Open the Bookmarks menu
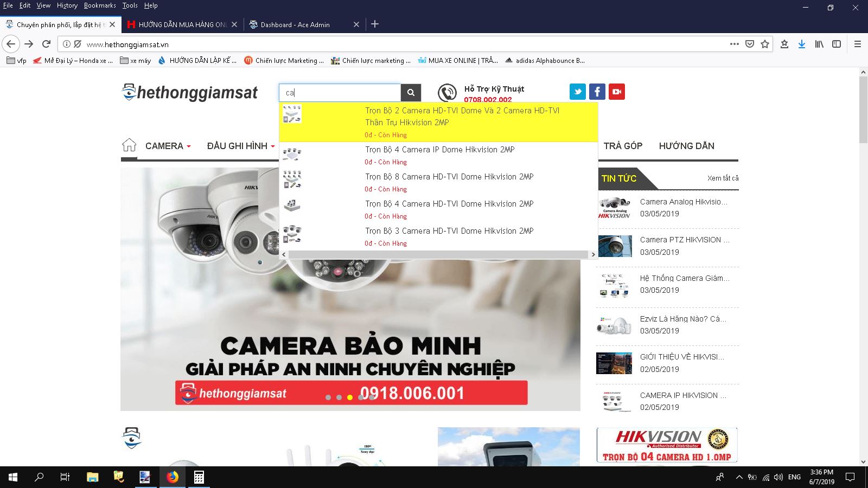The width and height of the screenshot is (868, 488). (100, 5)
